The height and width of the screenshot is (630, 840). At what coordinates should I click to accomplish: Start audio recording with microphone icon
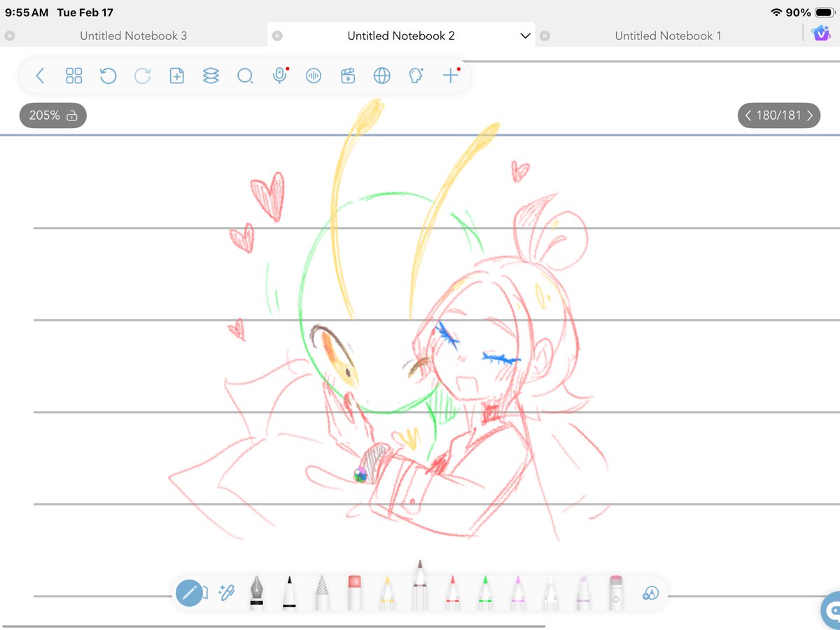point(279,76)
